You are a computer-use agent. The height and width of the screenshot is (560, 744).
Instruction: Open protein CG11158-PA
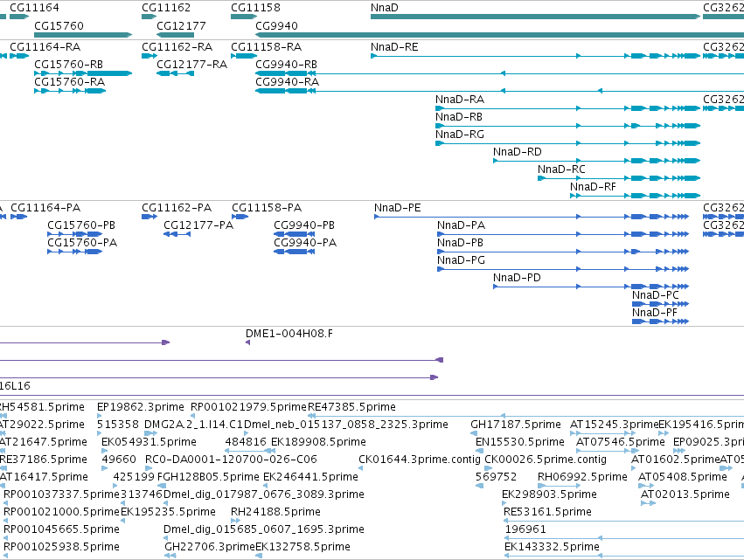267,208
